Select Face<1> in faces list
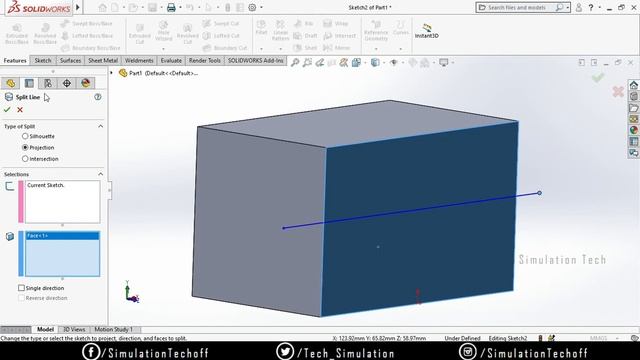The image size is (640, 360). tap(62, 236)
